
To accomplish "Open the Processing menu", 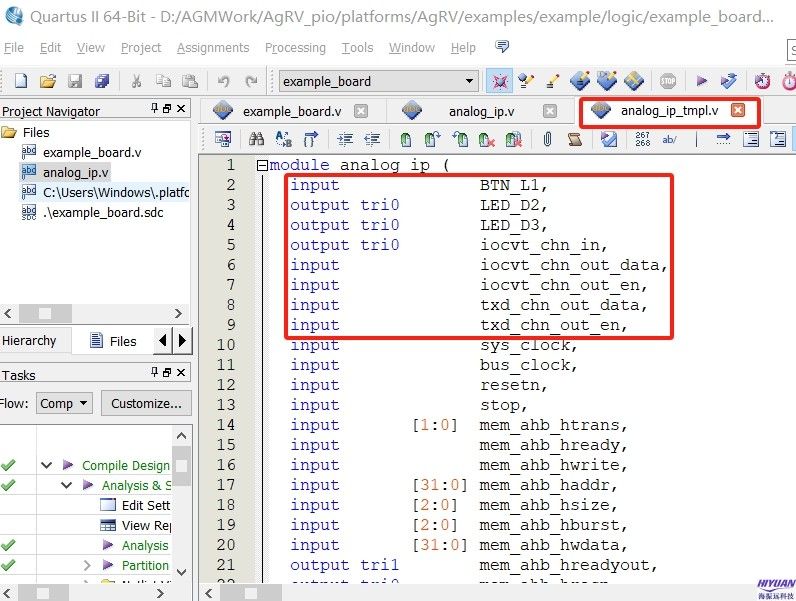I will 295,47.
